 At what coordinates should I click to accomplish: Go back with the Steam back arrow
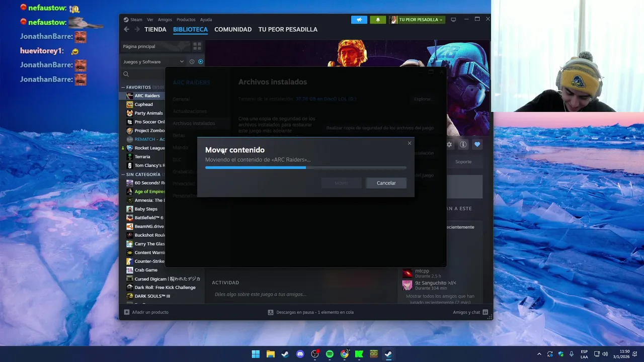(126, 30)
